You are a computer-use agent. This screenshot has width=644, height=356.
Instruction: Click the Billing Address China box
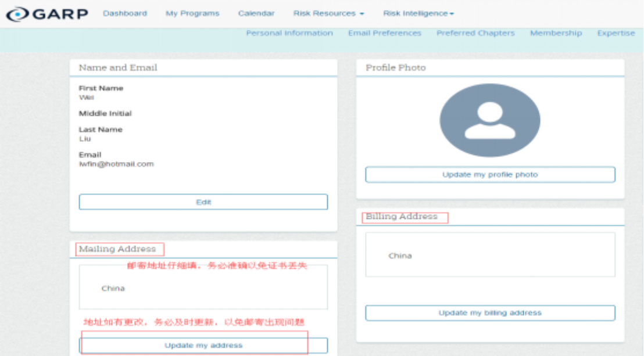pos(490,254)
